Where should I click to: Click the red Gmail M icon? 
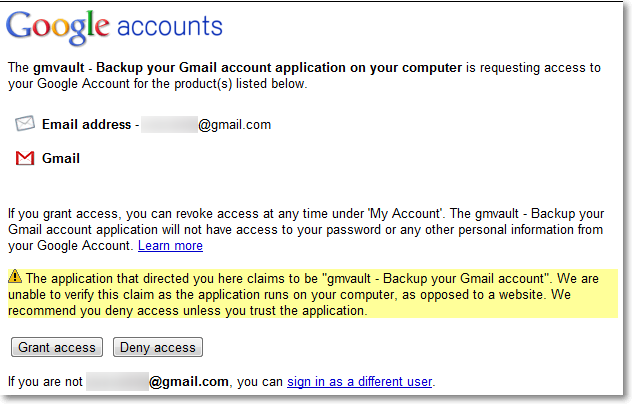point(25,158)
